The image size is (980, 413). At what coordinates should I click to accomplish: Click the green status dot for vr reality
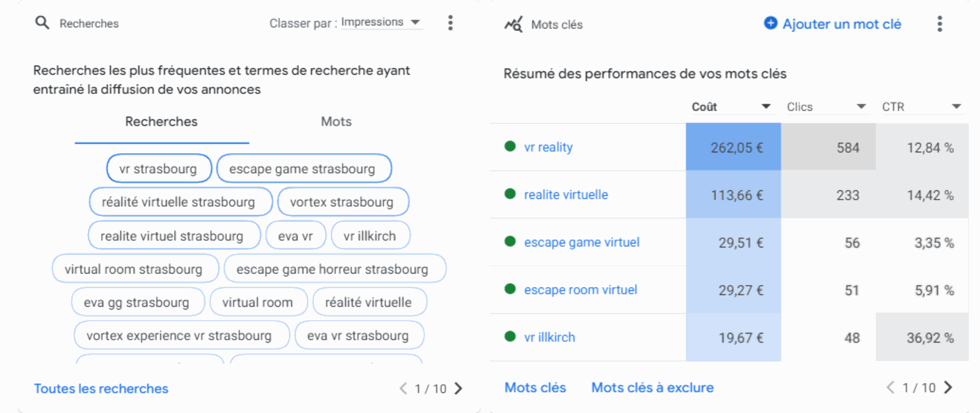[510, 146]
